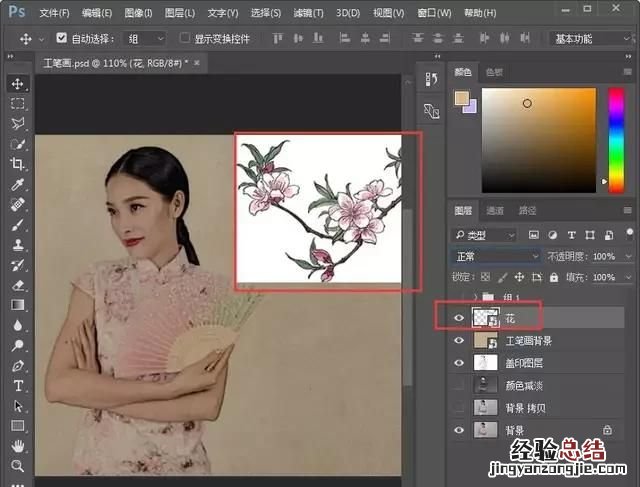This screenshot has height=487, width=640.
Task: Click the 盖印图层 layer thumbnail
Action: tap(485, 363)
